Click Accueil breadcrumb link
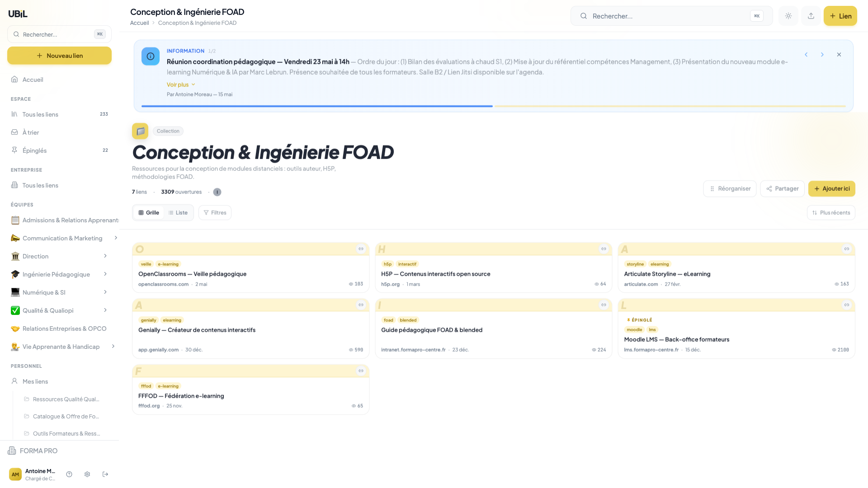The height and width of the screenshot is (488, 868). click(x=140, y=23)
